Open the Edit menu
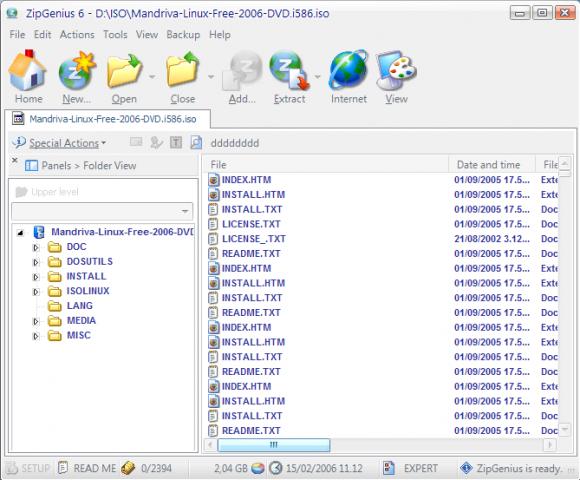580x480 pixels. (43, 34)
